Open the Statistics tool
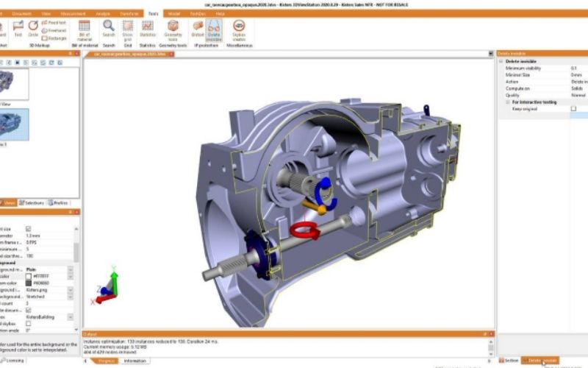The image size is (588, 368). pos(148,29)
